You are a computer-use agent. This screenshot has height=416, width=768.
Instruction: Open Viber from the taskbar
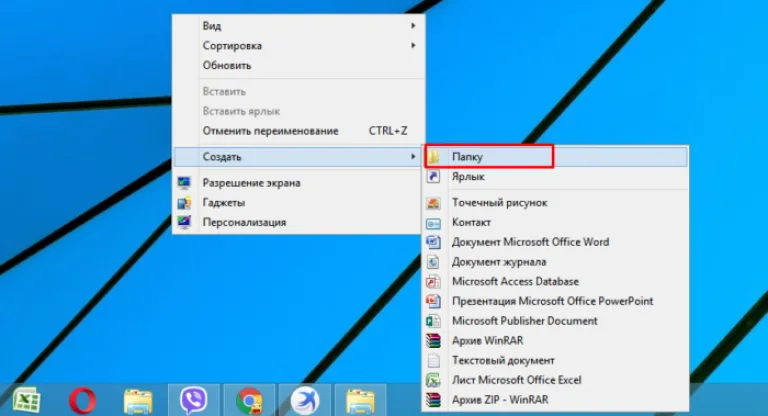pyautogui.click(x=193, y=400)
